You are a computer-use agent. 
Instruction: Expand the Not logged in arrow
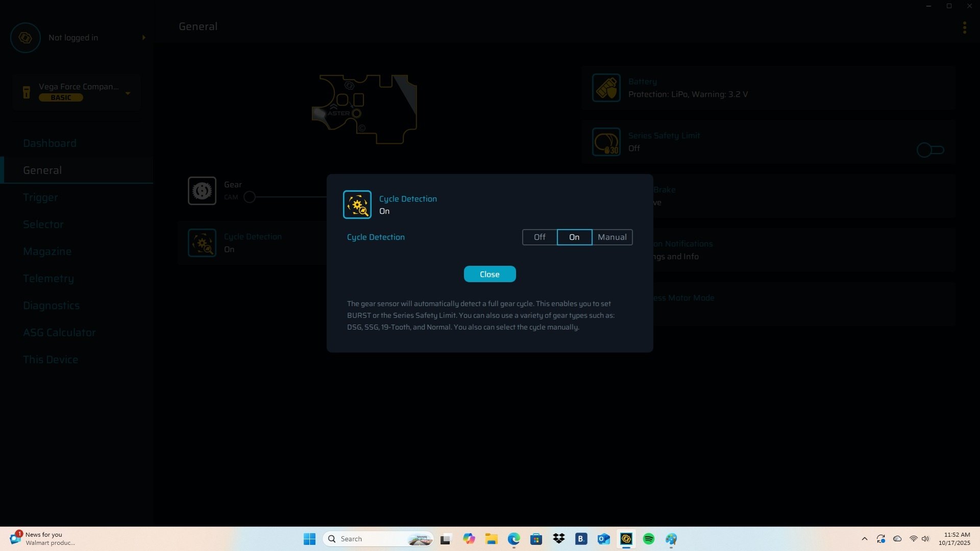coord(143,38)
